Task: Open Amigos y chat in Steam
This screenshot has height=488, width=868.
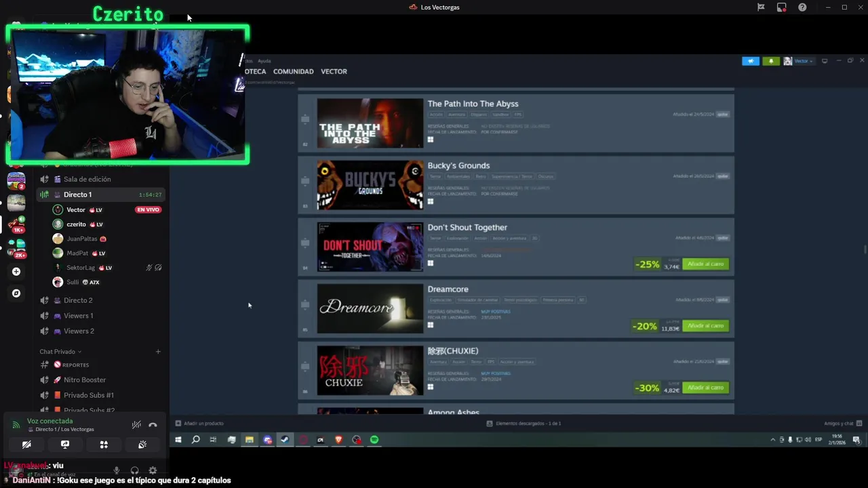Action: [x=844, y=424]
